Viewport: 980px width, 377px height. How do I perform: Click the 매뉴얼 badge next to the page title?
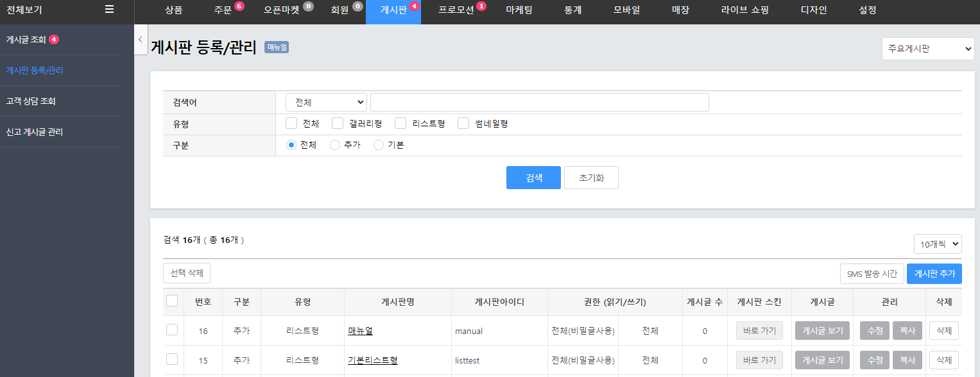(x=277, y=47)
